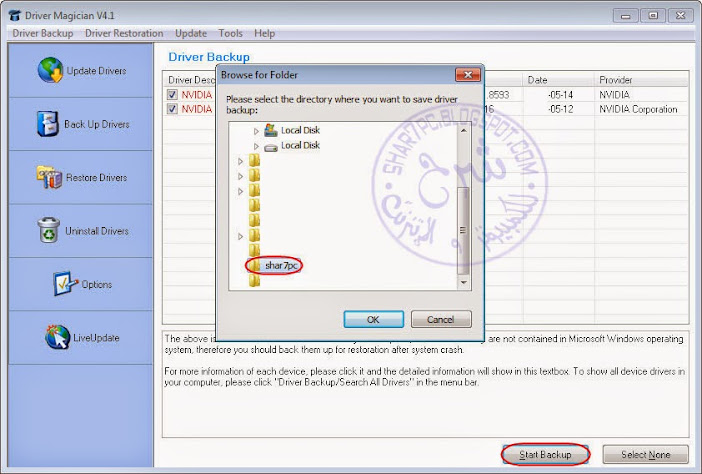The image size is (702, 474).
Task: Click the Update Drivers sidebar label
Action: 96,71
